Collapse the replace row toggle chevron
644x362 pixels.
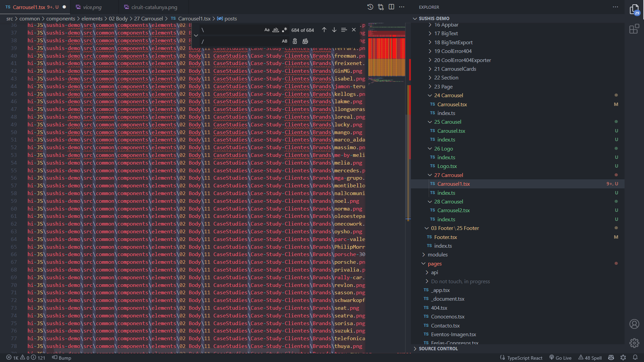click(196, 36)
